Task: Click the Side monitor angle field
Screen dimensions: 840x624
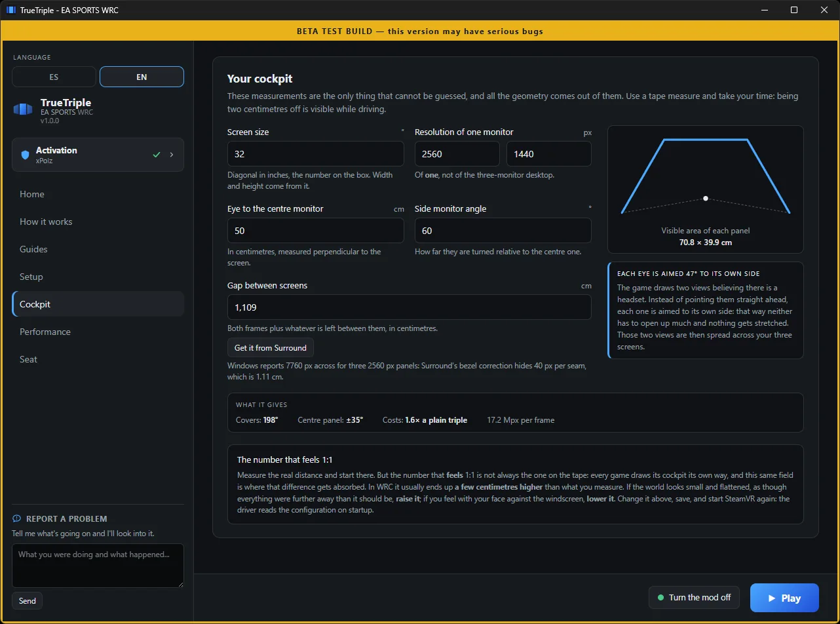Action: (503, 231)
